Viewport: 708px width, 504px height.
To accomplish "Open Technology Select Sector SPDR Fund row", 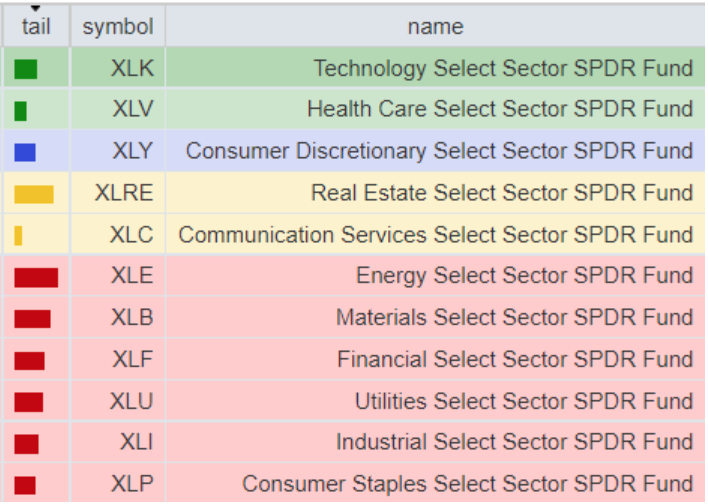I will (x=503, y=68).
